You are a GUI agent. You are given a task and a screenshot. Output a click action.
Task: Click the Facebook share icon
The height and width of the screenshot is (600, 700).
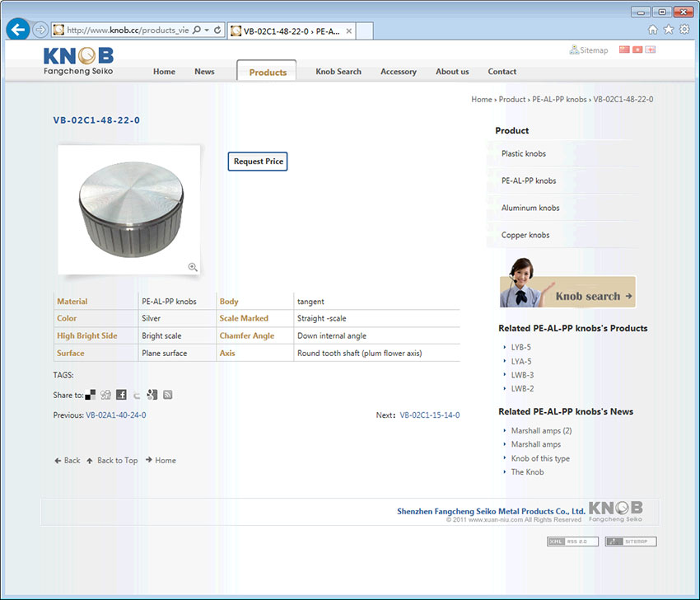121,395
